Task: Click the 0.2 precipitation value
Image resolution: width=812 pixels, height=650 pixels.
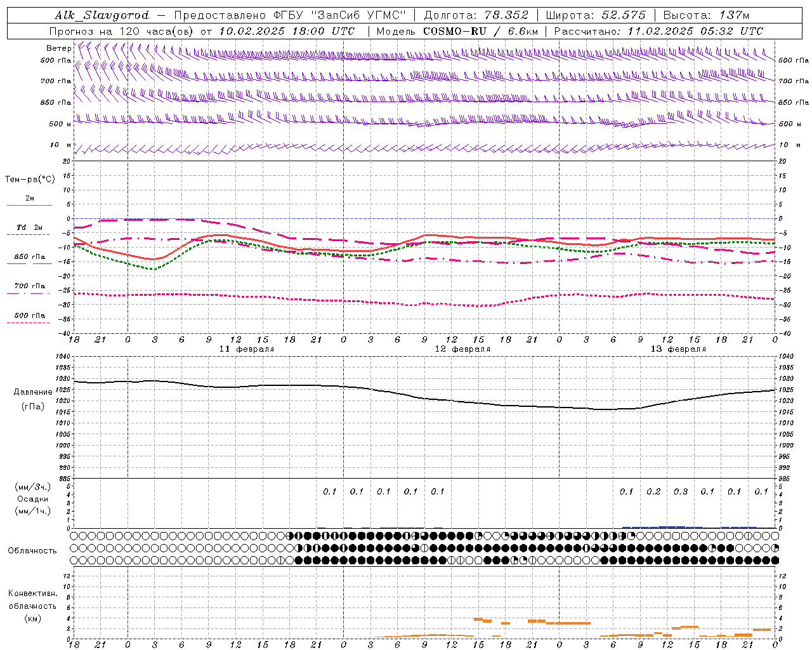Action: pos(653,491)
